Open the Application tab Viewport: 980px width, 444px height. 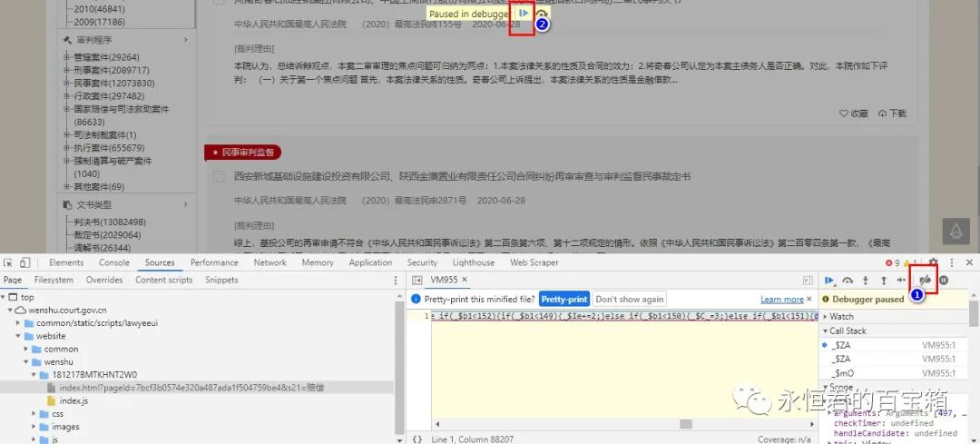[x=370, y=262]
